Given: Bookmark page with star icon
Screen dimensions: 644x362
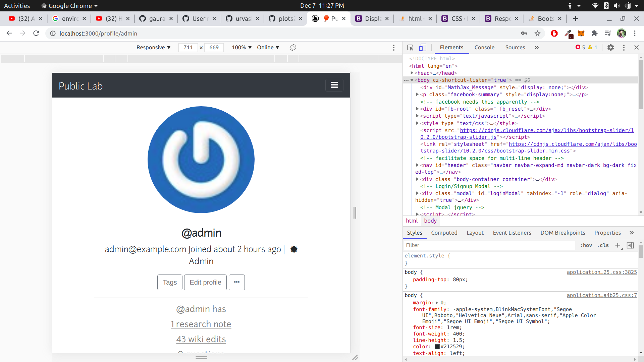Looking at the screenshot, I should tap(538, 34).
